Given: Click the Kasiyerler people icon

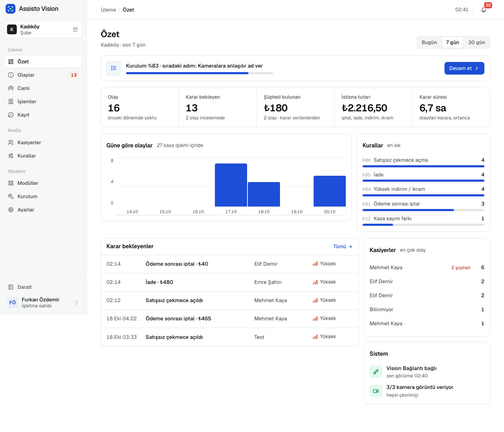Looking at the screenshot, I should tap(11, 142).
